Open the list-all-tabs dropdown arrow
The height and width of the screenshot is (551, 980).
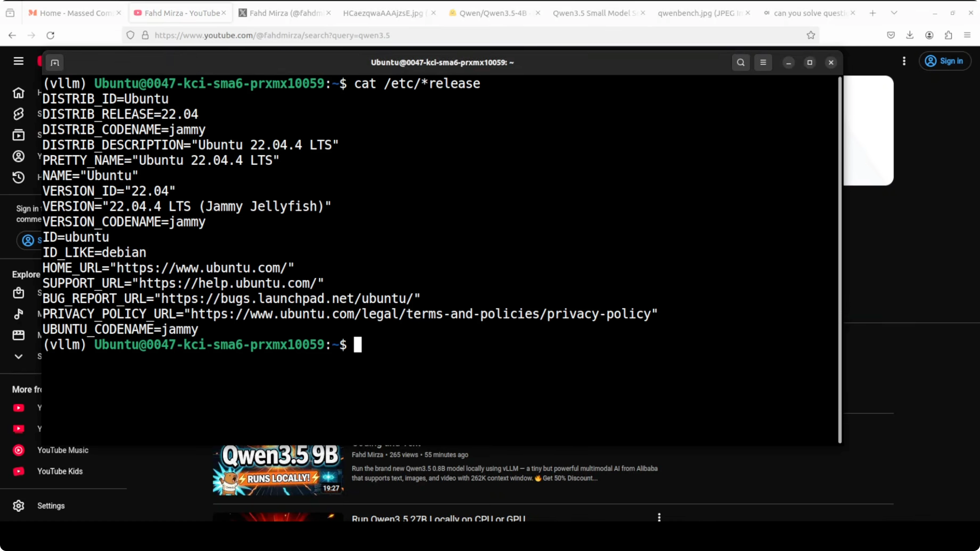pos(894,13)
